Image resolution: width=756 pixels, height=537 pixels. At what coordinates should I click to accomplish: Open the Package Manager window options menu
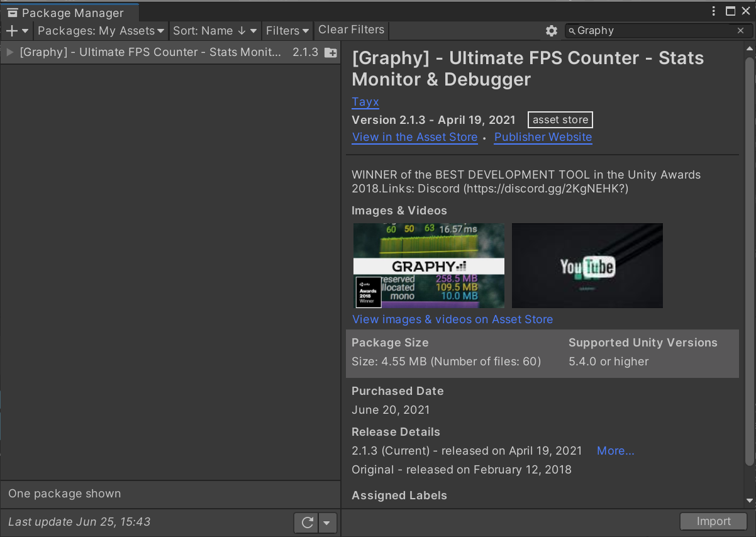(x=714, y=11)
